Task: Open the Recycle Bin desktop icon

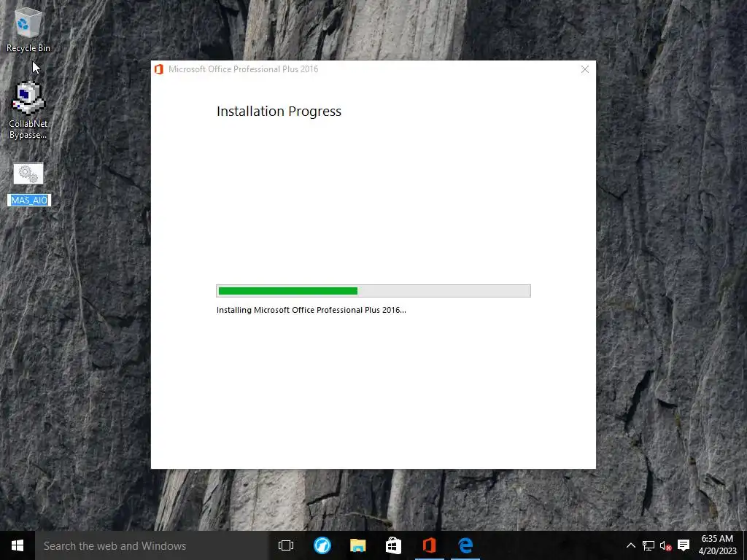Action: pyautogui.click(x=28, y=29)
